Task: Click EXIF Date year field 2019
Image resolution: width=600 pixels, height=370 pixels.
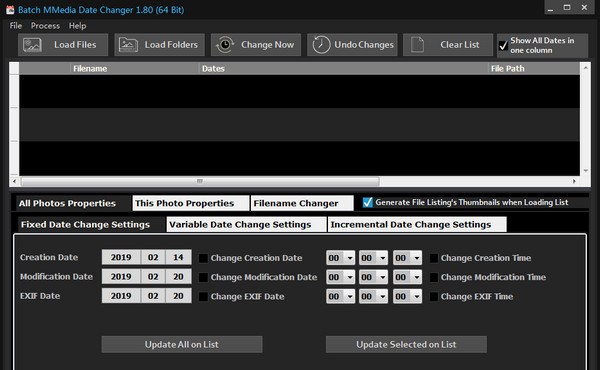Action: [x=121, y=295]
